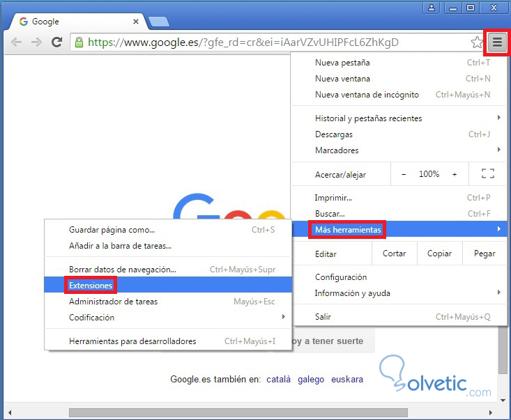Select Imprimir... menu item
The height and width of the screenshot is (420, 511).
pos(399,198)
